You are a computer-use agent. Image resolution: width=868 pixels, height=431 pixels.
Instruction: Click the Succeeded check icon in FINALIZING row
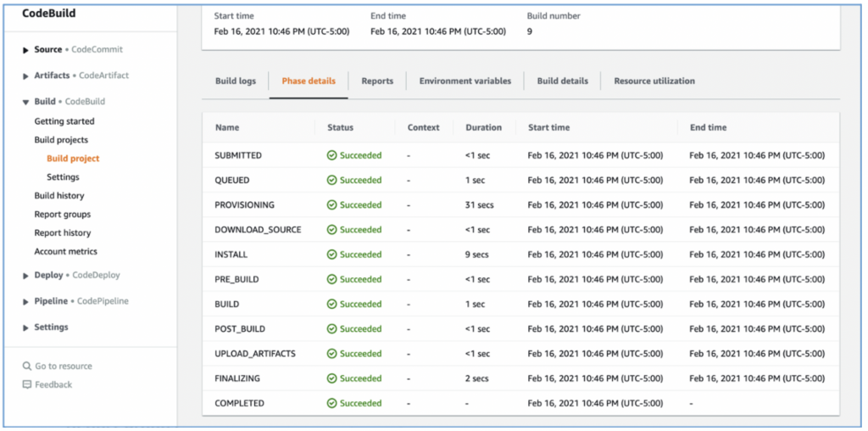[x=332, y=378]
